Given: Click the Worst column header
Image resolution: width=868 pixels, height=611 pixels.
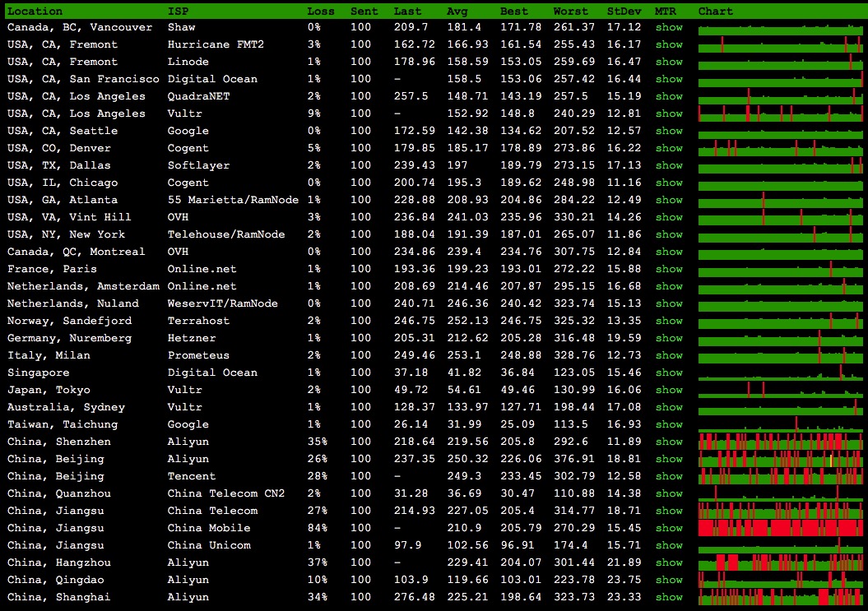Looking at the screenshot, I should (571, 11).
